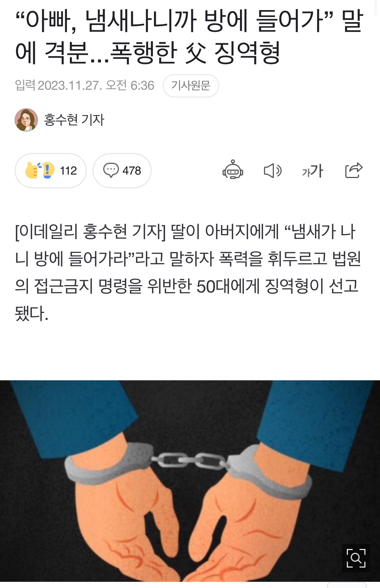
Task: Click the image zoom magnifier icon
Action: [x=356, y=558]
